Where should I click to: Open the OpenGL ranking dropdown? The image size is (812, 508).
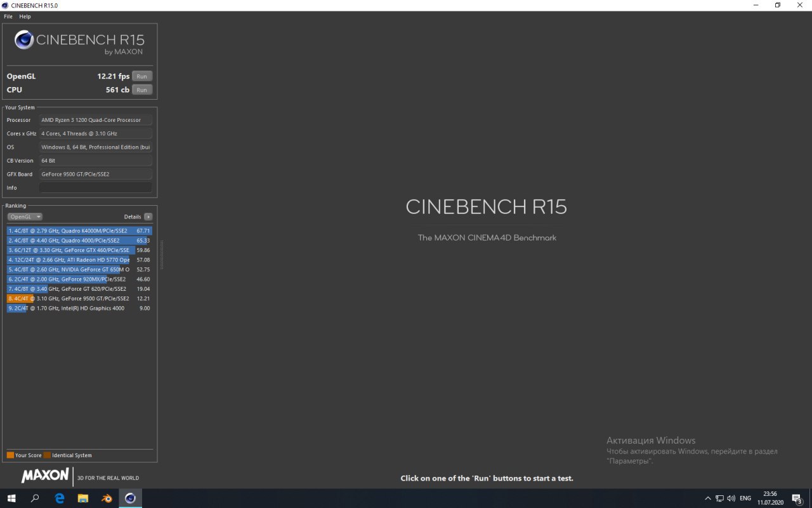coord(25,217)
